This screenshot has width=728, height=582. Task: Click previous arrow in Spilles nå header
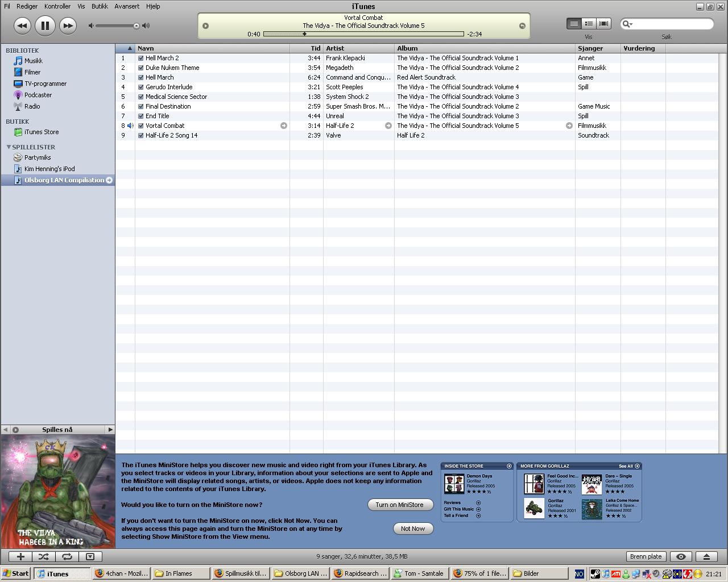[5, 430]
